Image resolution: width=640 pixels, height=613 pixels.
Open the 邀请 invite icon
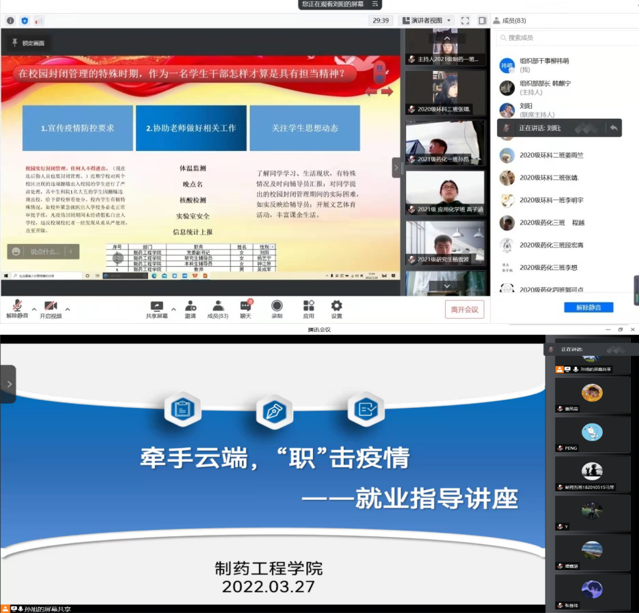(190, 305)
